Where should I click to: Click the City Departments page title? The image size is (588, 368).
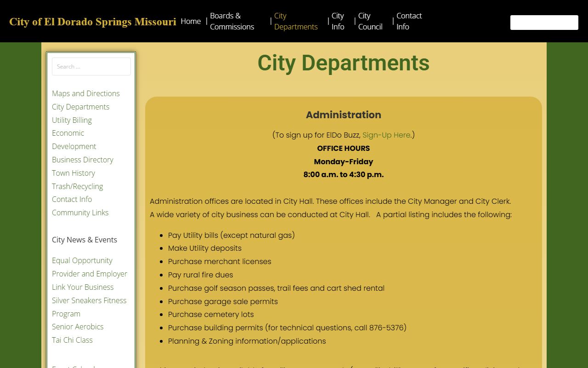tap(344, 63)
